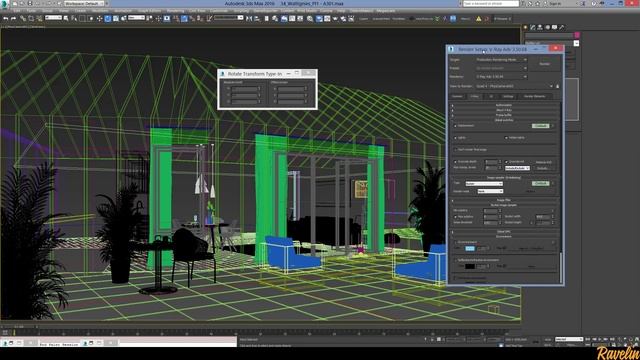Click the black reflection environment color swatch
The image size is (640, 360).
tap(470, 266)
